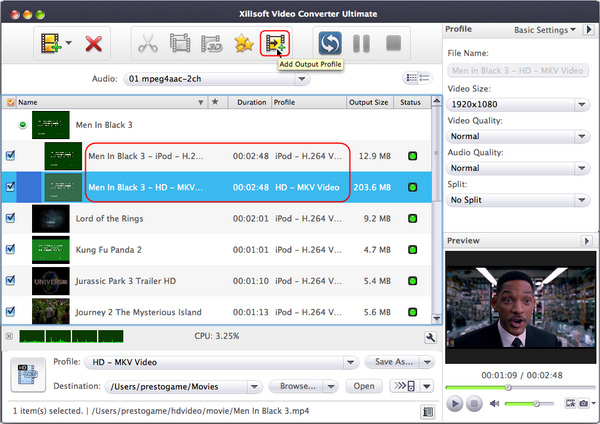Click the Save As button

[x=393, y=362]
